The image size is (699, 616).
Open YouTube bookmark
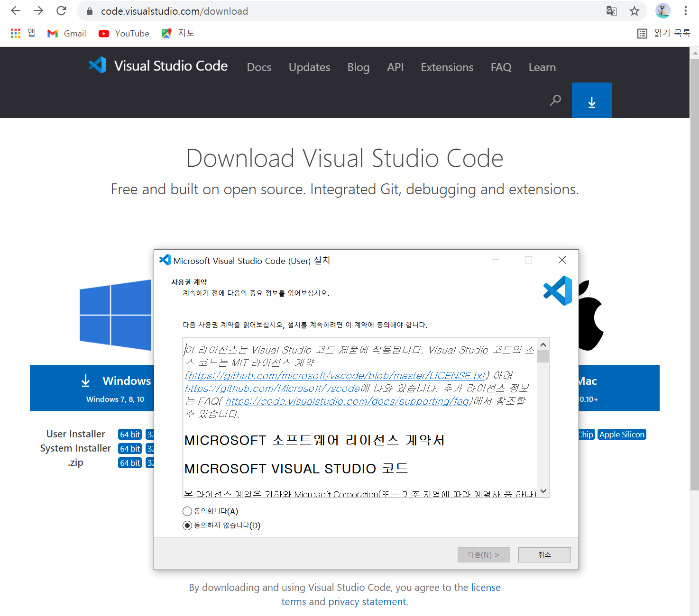point(124,33)
